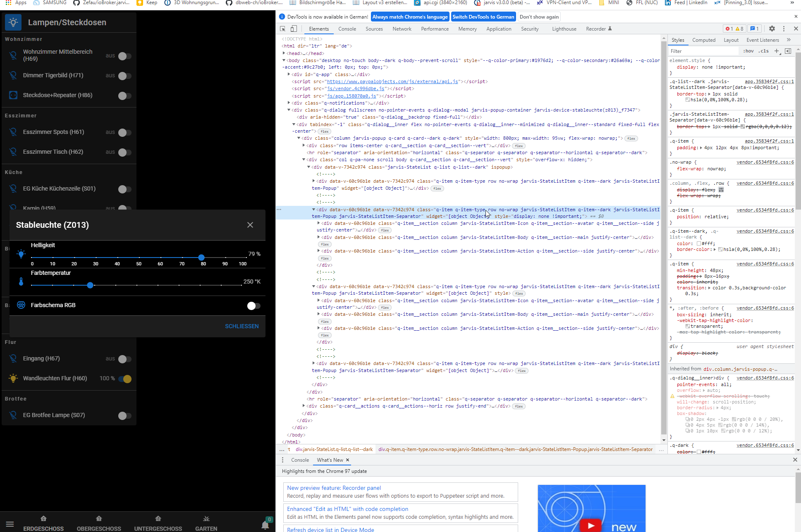Click the inspect element picker icon
Screen dimensions: 801x532
coord(283,29)
